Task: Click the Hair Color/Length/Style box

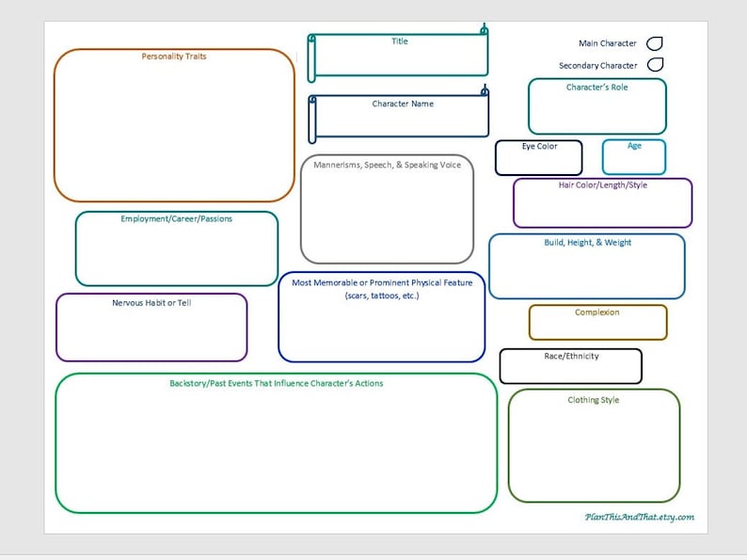Action: point(603,203)
